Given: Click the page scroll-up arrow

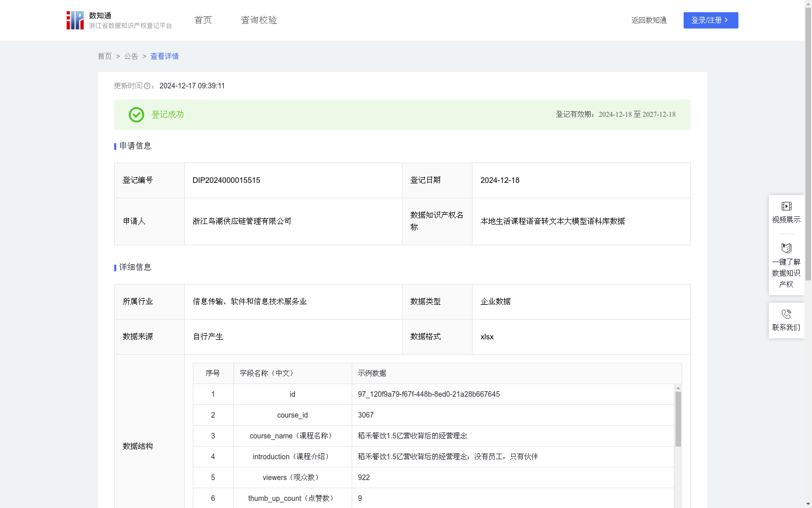Looking at the screenshot, I should click(808, 4).
